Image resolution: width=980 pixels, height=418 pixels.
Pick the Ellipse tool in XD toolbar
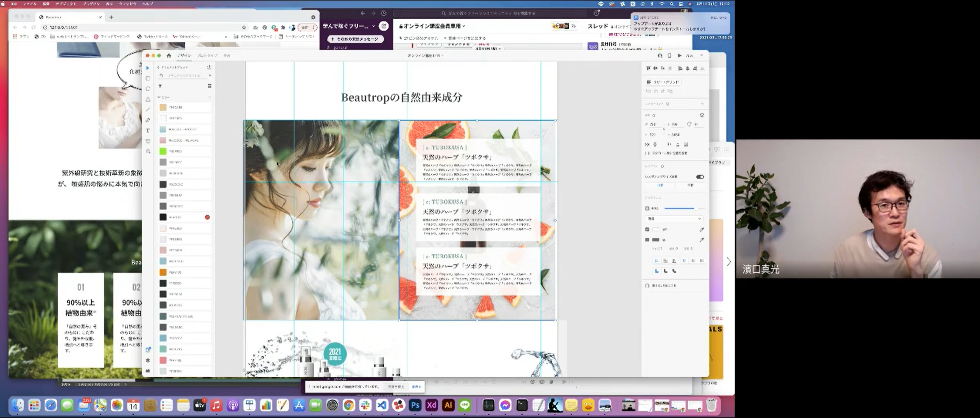[148, 89]
